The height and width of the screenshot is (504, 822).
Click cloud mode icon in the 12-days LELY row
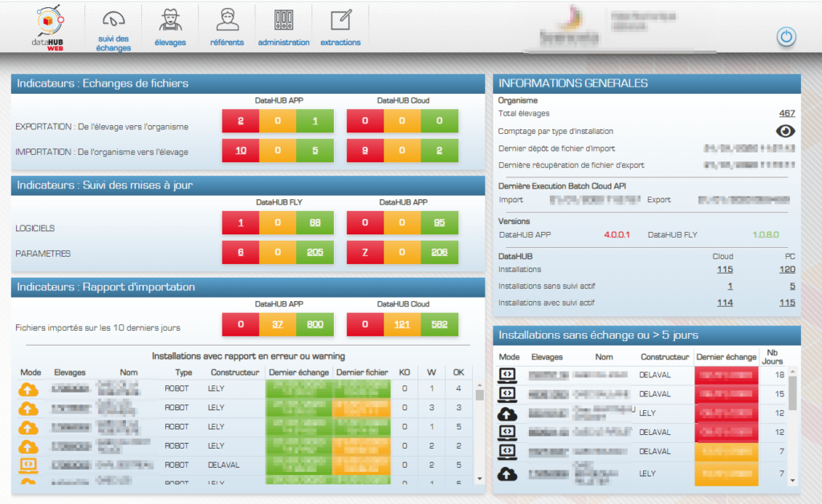click(x=507, y=414)
